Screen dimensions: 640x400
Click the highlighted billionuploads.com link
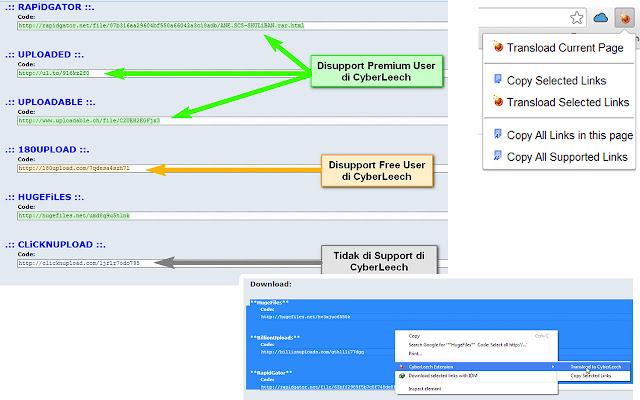pos(312,352)
